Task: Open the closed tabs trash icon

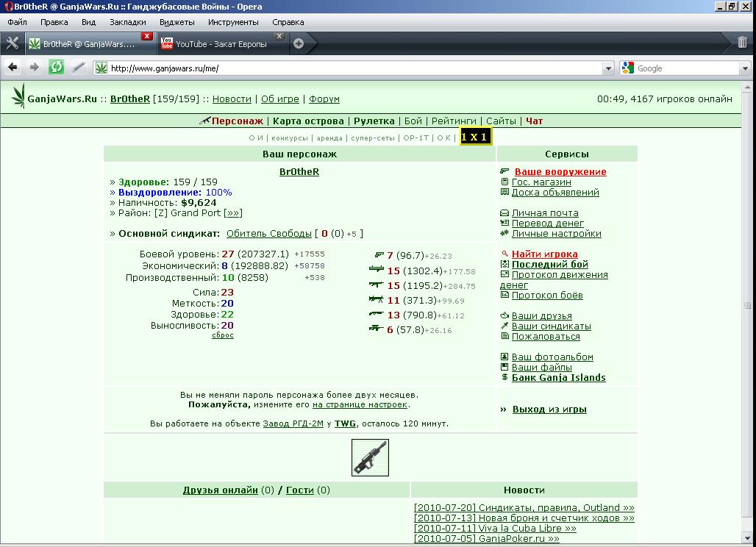Action: (x=742, y=43)
